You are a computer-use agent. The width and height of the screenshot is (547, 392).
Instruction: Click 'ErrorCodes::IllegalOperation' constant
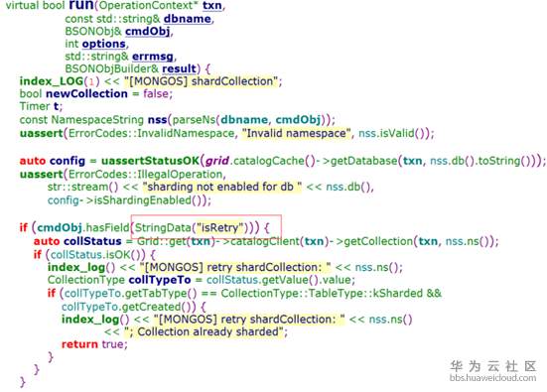pos(145,174)
